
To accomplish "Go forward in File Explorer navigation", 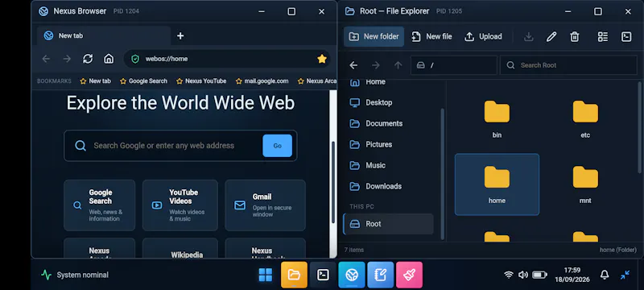I will click(x=376, y=65).
